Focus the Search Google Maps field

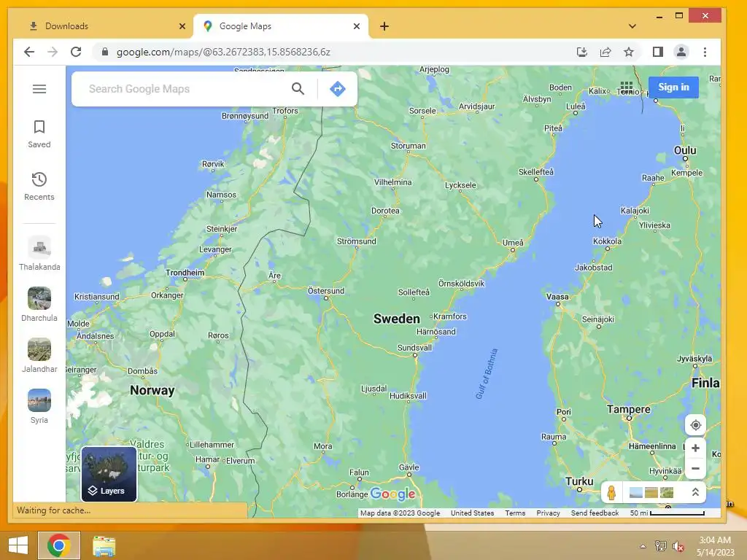(x=186, y=88)
